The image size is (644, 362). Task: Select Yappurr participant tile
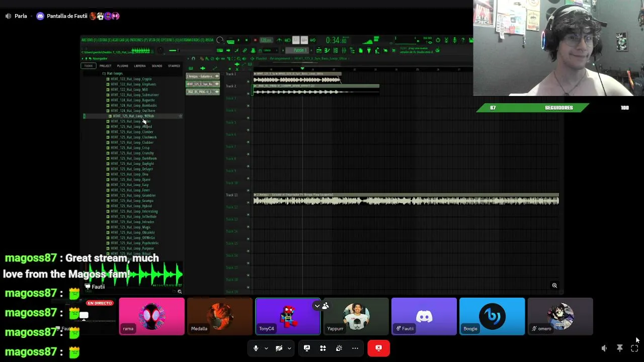(x=356, y=316)
